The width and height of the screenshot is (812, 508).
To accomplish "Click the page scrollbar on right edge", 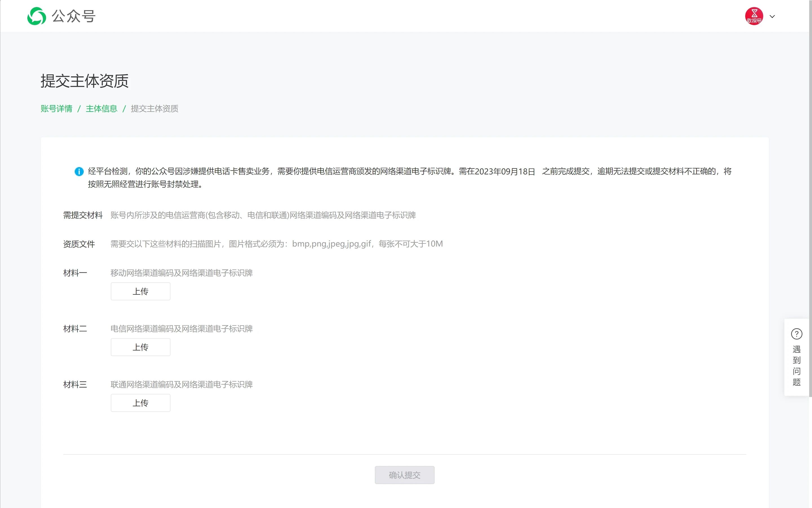I will pos(810,201).
